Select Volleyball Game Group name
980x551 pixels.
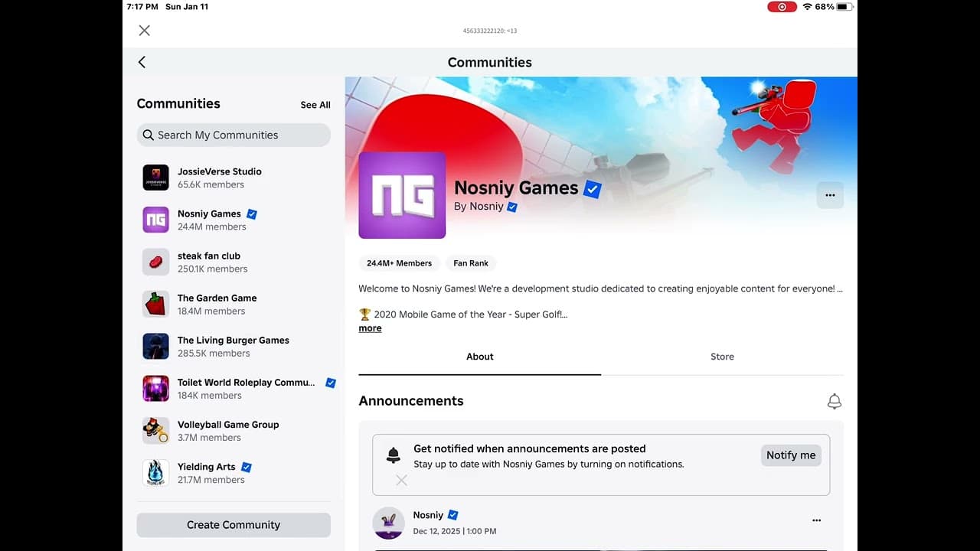click(228, 424)
